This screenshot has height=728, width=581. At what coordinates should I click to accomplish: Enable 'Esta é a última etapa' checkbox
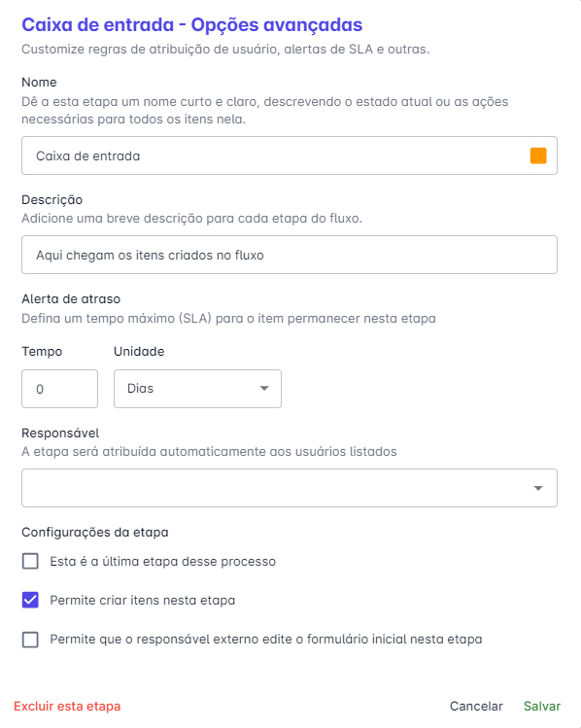click(31, 561)
